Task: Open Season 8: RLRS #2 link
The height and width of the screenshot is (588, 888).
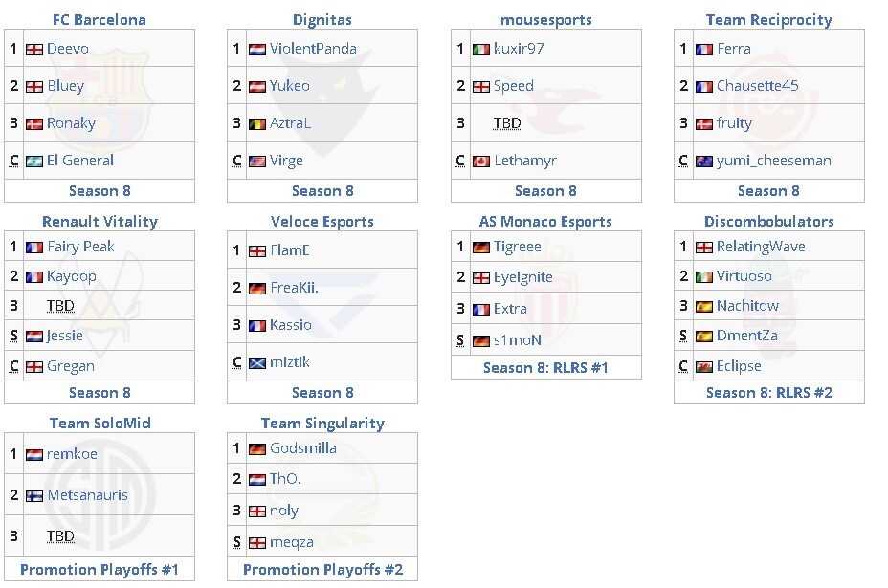Action: click(x=769, y=393)
